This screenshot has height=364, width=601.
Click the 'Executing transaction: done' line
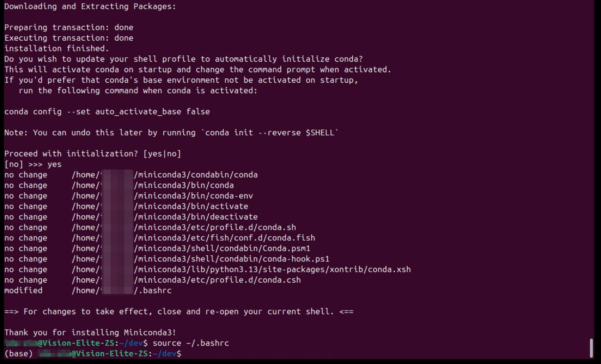[x=69, y=38]
